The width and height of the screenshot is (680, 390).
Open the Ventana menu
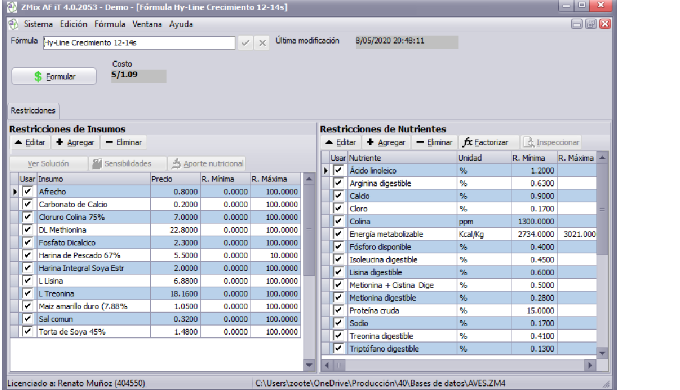147,24
